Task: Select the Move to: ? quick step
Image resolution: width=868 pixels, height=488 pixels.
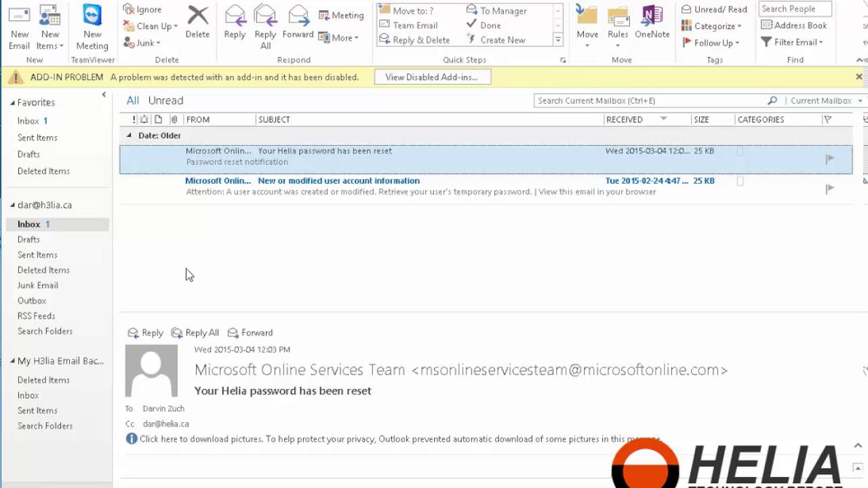Action: tap(407, 11)
